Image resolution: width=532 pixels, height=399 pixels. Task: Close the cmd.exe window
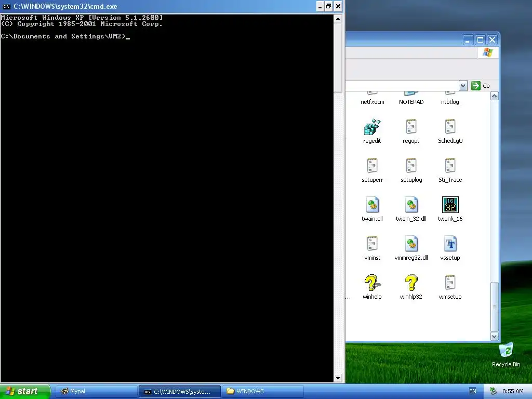(x=338, y=6)
